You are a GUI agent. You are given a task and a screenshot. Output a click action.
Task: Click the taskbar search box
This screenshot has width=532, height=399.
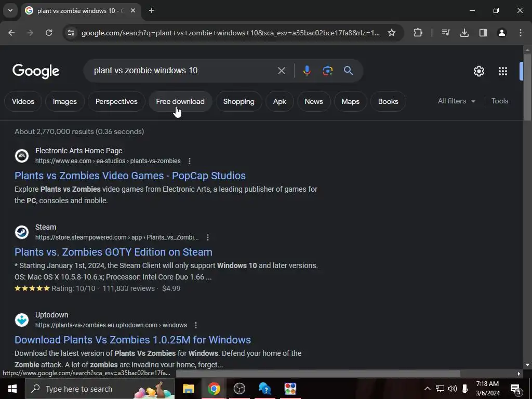coord(100,389)
